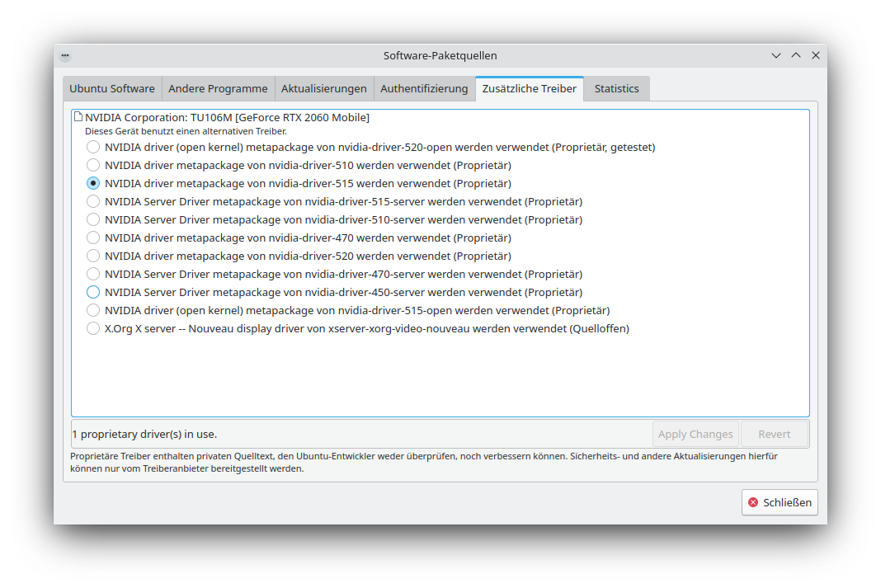Go to the Aktualisierungen tab
Screen dimensions: 881x588
pos(324,89)
